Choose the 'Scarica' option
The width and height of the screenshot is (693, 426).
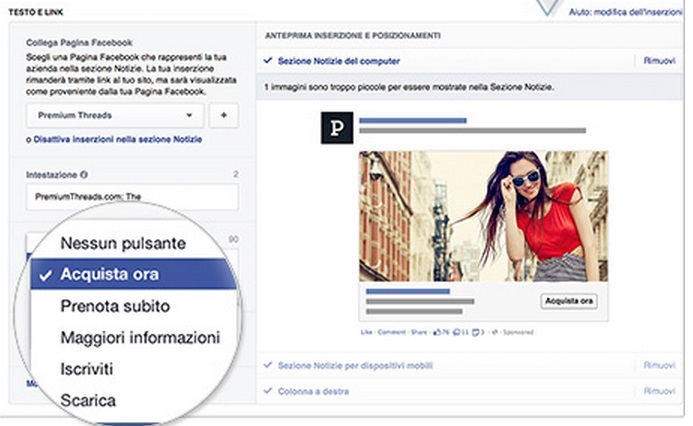coord(88,400)
